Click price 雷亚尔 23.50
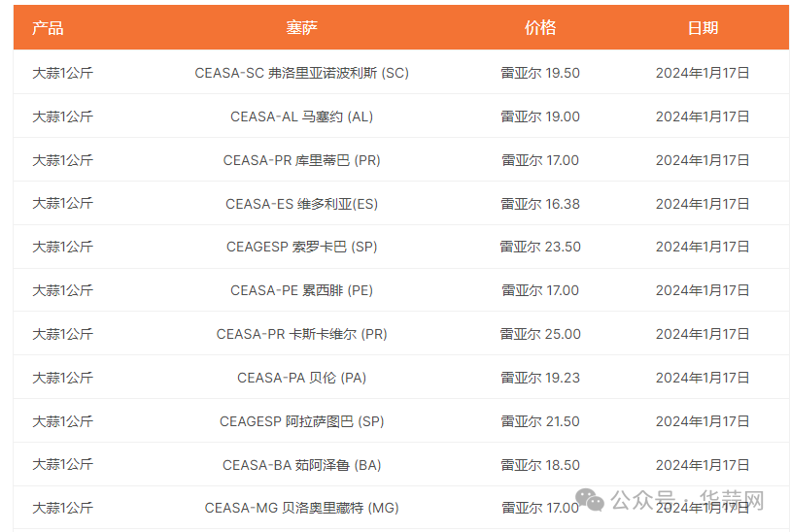 pos(540,247)
